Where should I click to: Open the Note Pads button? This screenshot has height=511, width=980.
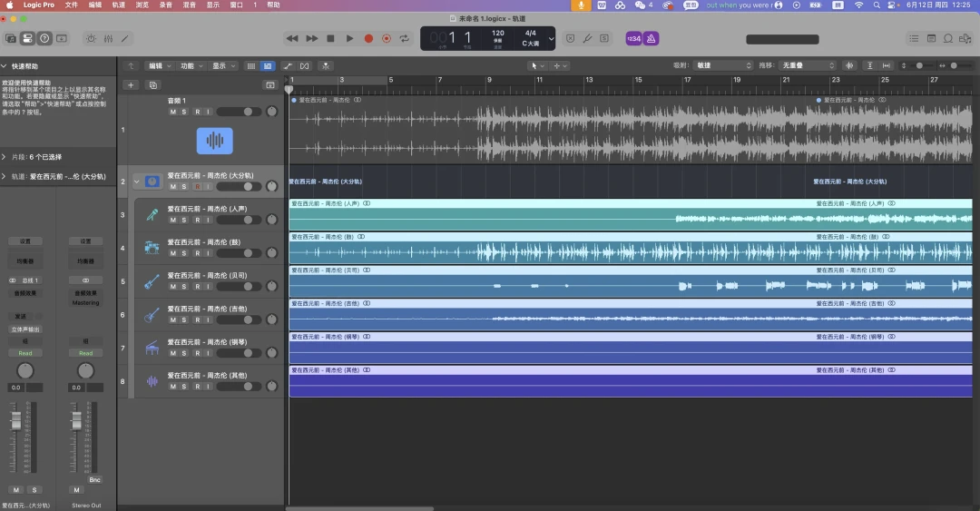(931, 39)
